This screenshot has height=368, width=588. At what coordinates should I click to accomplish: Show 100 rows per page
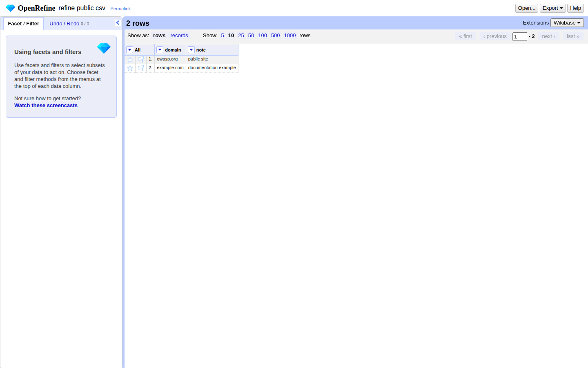(263, 36)
